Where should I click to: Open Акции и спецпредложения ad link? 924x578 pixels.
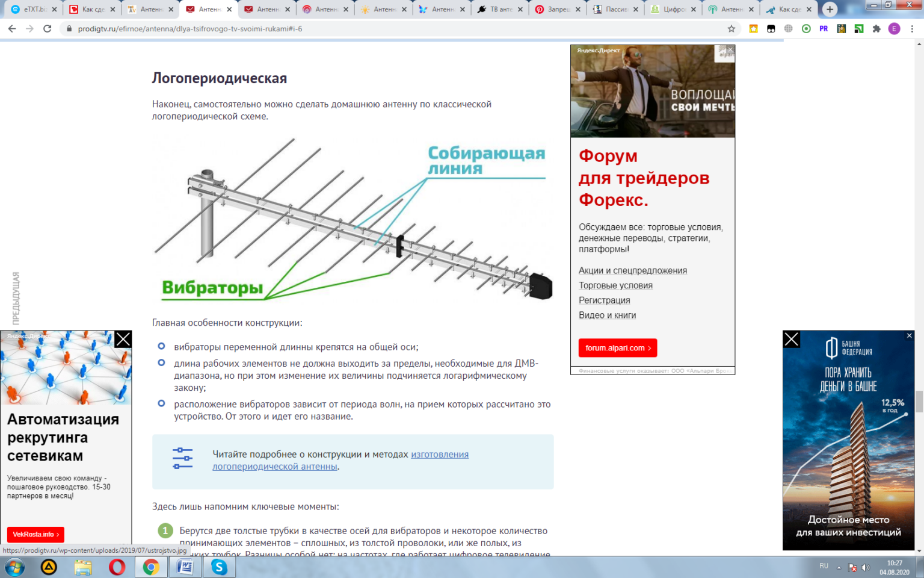pyautogui.click(x=633, y=270)
